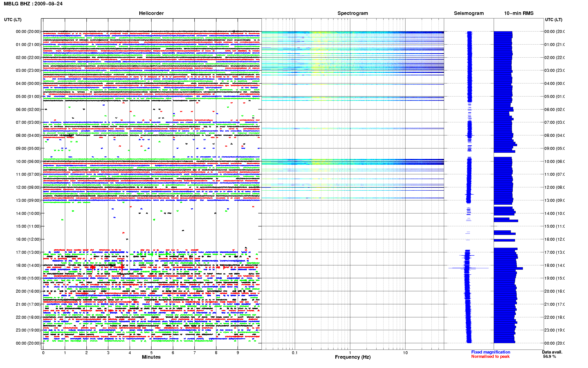
Task: Click the left '19:00 (15:00)' time label
Action: click(x=28, y=278)
